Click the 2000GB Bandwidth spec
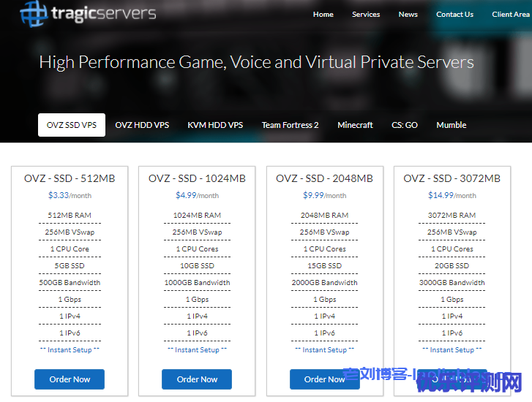This screenshot has width=532, height=402. (x=324, y=283)
